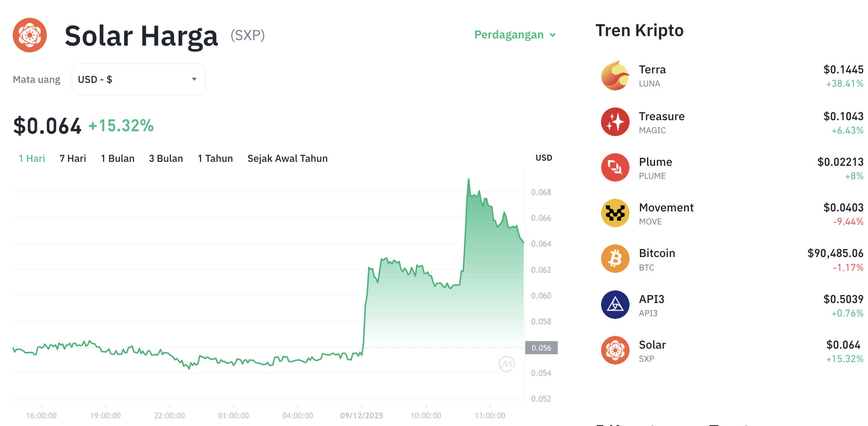Viewport: 868px width, 426px height.
Task: Switch to the 7 Hari chart view
Action: [73, 158]
